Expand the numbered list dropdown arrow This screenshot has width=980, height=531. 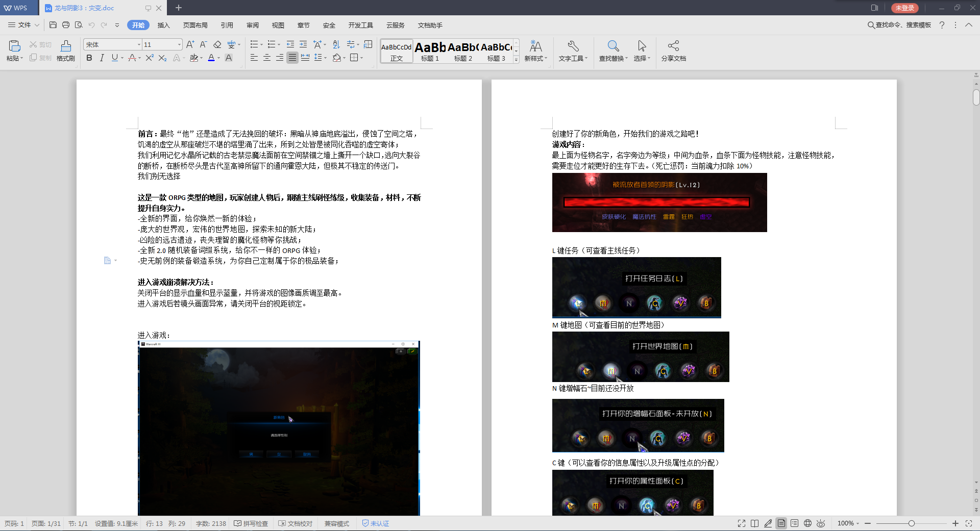[279, 45]
